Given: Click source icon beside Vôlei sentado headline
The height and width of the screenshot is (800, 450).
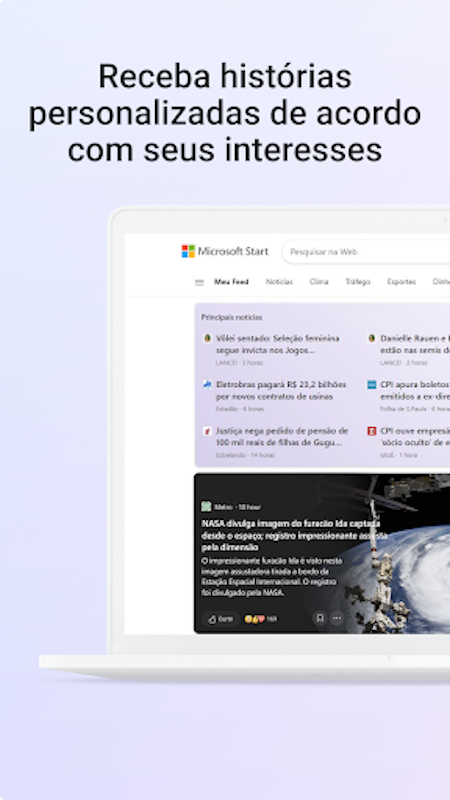Looking at the screenshot, I should pos(207,338).
